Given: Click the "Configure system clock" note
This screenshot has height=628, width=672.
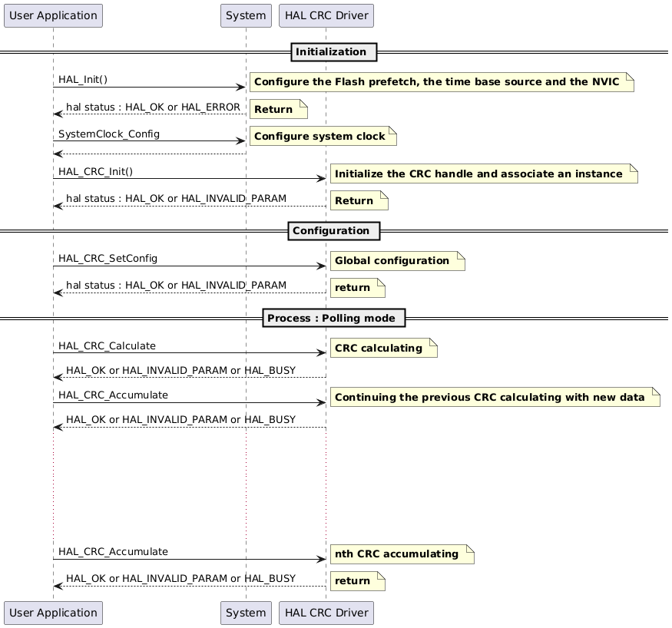Looking at the screenshot, I should [321, 136].
